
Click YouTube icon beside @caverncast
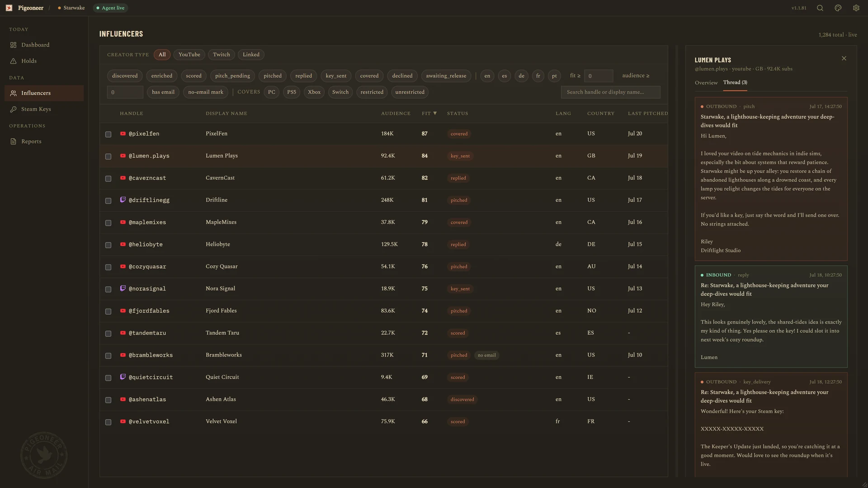[x=123, y=178]
